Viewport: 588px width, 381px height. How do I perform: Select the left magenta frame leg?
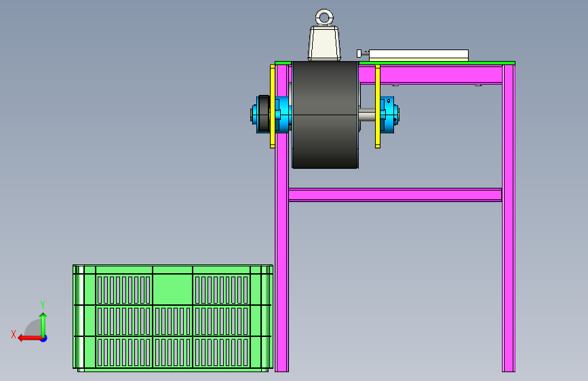click(281, 218)
